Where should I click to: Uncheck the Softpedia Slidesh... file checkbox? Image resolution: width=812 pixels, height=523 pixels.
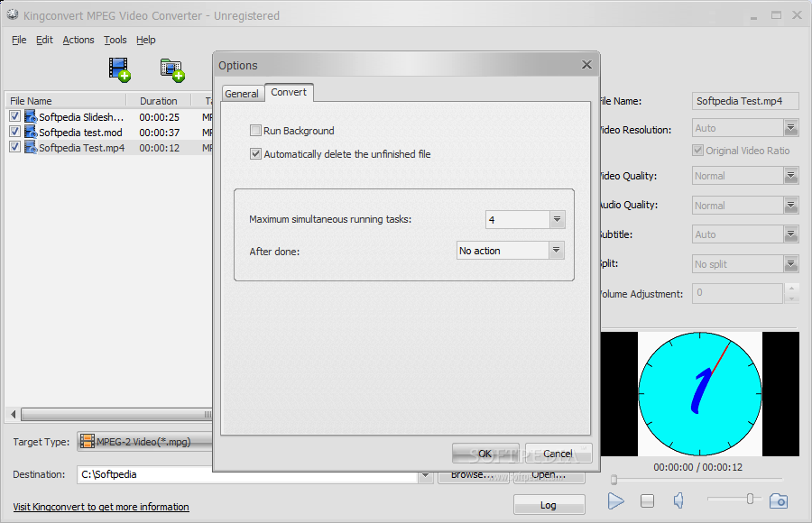[x=15, y=116]
